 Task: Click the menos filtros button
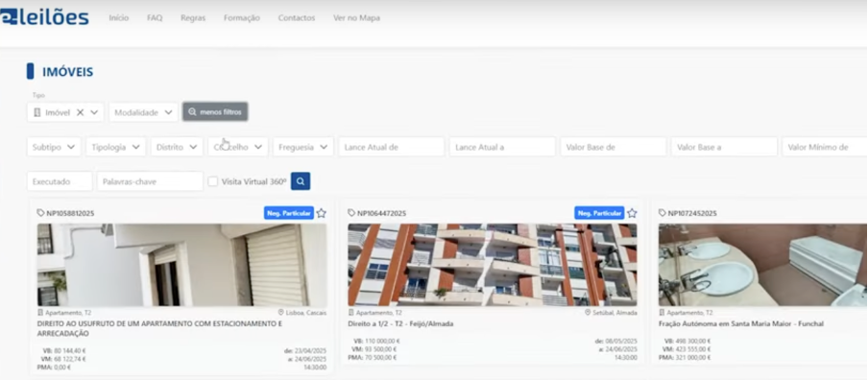pyautogui.click(x=215, y=111)
